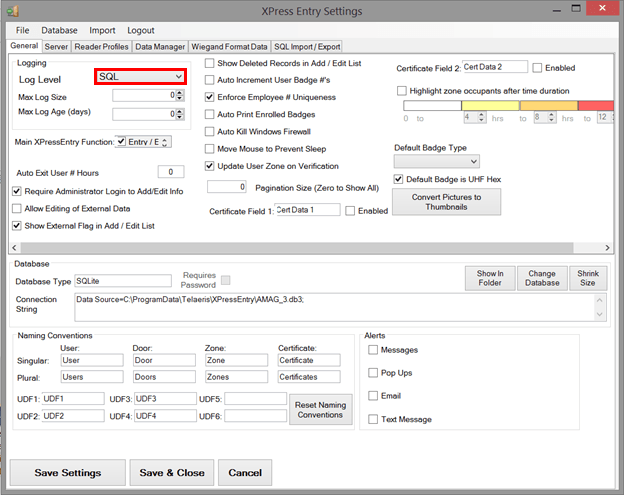Click the Shrink Size button
The height and width of the screenshot is (495, 624).
(x=588, y=278)
